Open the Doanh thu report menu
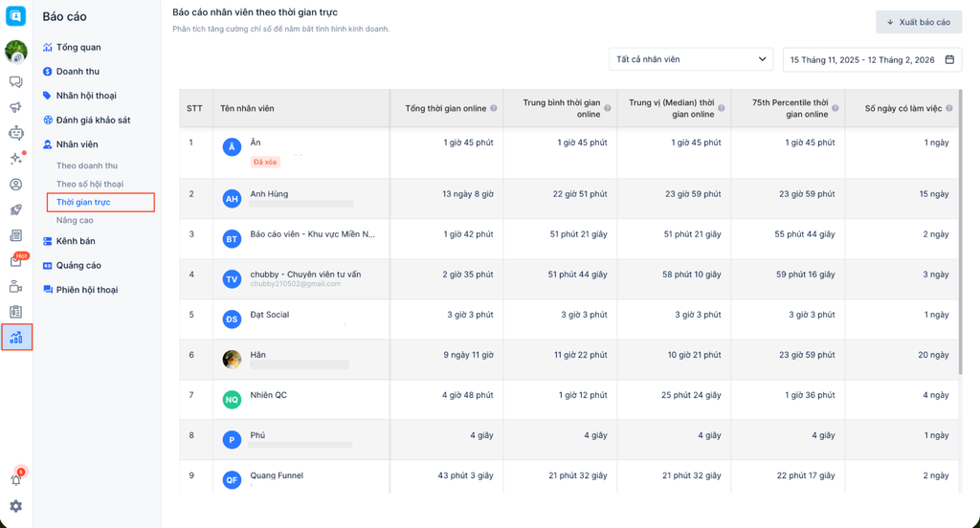Viewport: 980px width, 528px height. click(x=77, y=72)
